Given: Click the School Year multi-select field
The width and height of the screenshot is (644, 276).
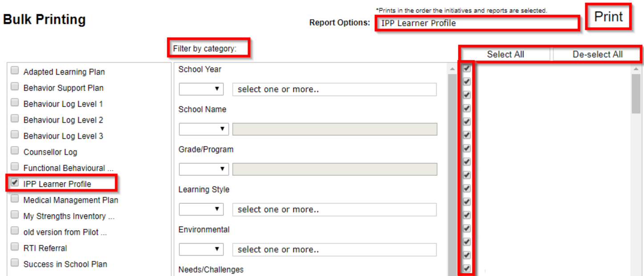Looking at the screenshot, I should click(x=334, y=89).
